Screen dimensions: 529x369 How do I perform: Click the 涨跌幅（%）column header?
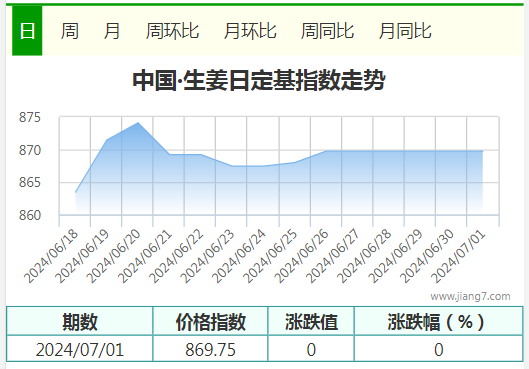439,321
